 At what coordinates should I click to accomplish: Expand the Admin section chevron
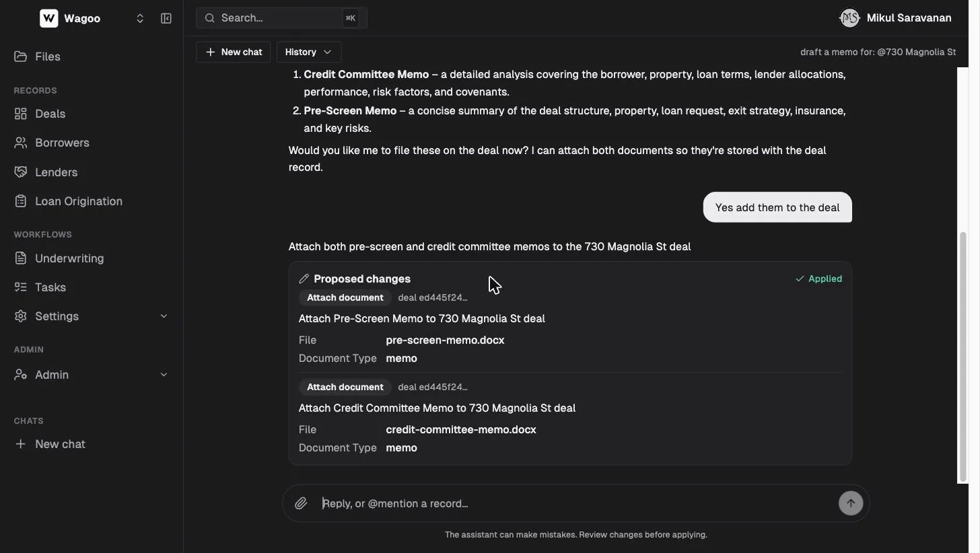pyautogui.click(x=164, y=375)
